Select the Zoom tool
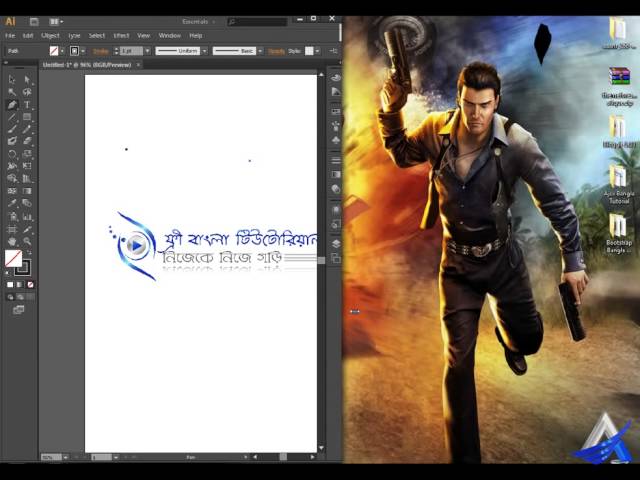640x480 pixels. click(27, 242)
